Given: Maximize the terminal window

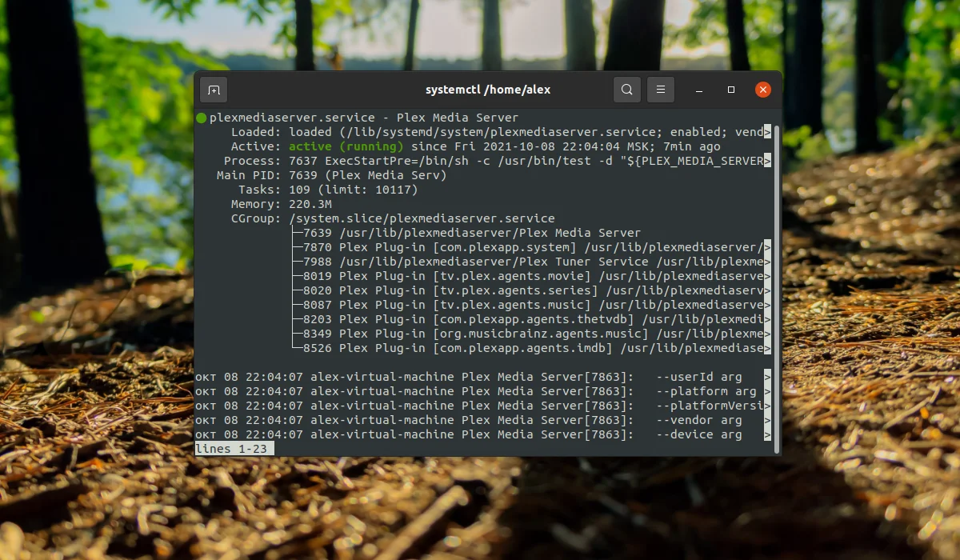Looking at the screenshot, I should click(x=730, y=90).
